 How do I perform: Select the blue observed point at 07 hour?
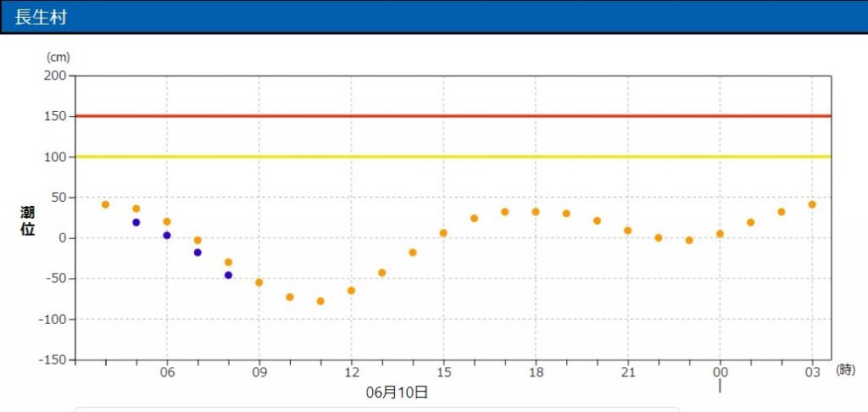click(198, 253)
